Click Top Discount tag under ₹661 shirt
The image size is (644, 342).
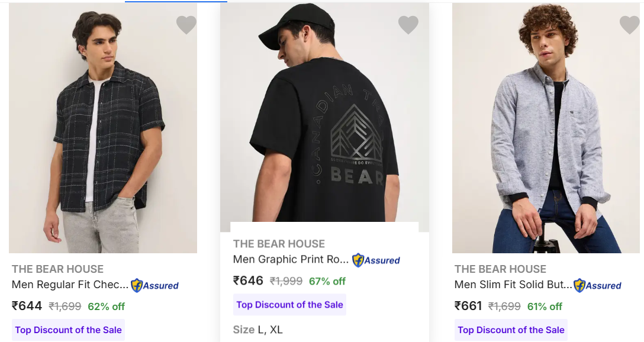[511, 330]
